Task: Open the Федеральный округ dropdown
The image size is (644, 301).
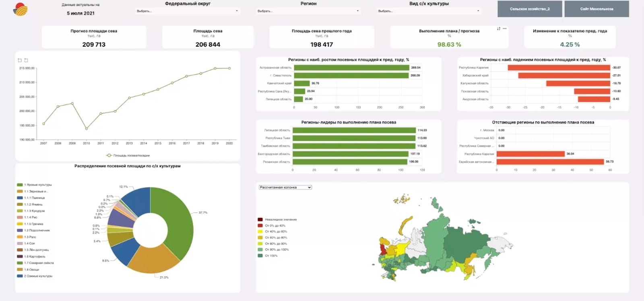Action: pyautogui.click(x=188, y=11)
